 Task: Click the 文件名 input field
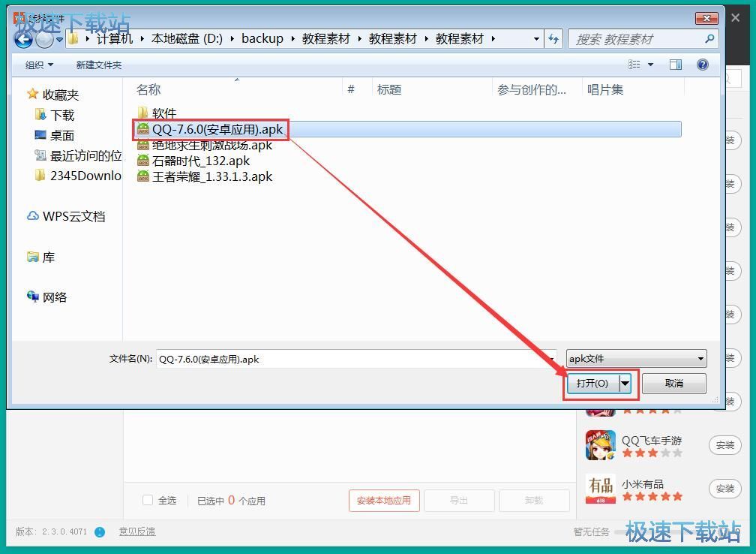pyautogui.click(x=355, y=359)
